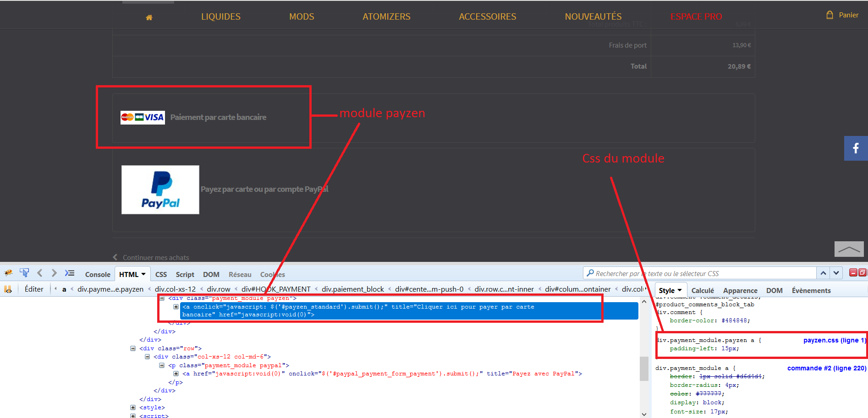868x418 pixels.
Task: Jump to next search result
Action: point(836,273)
